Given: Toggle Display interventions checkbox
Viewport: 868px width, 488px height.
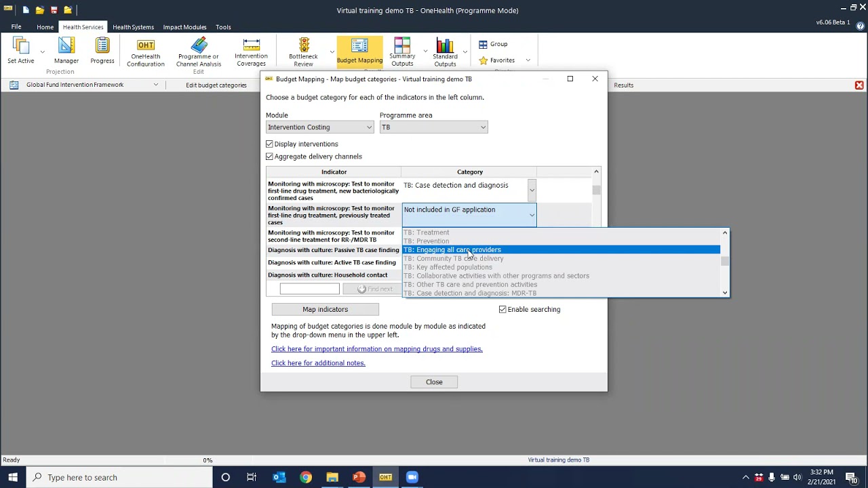Looking at the screenshot, I should pos(269,144).
